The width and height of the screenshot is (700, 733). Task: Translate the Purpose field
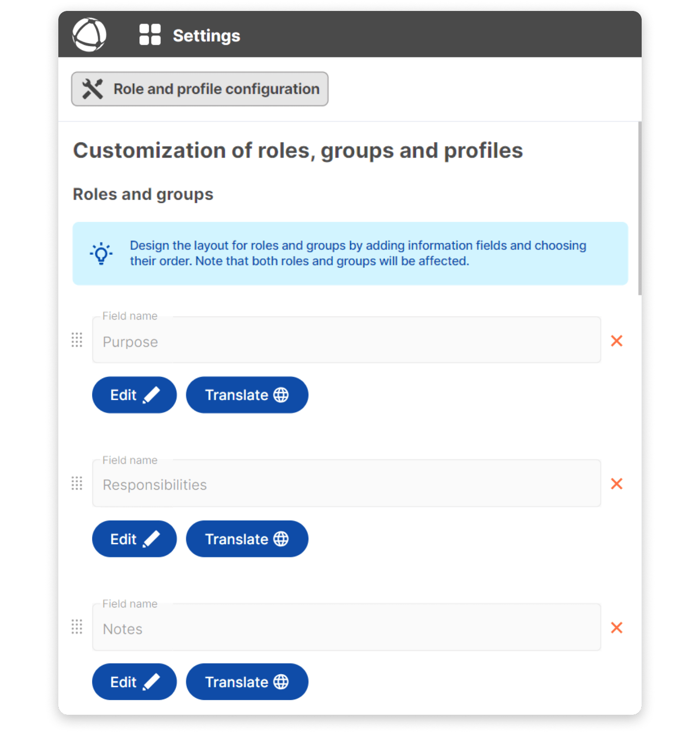tap(247, 395)
